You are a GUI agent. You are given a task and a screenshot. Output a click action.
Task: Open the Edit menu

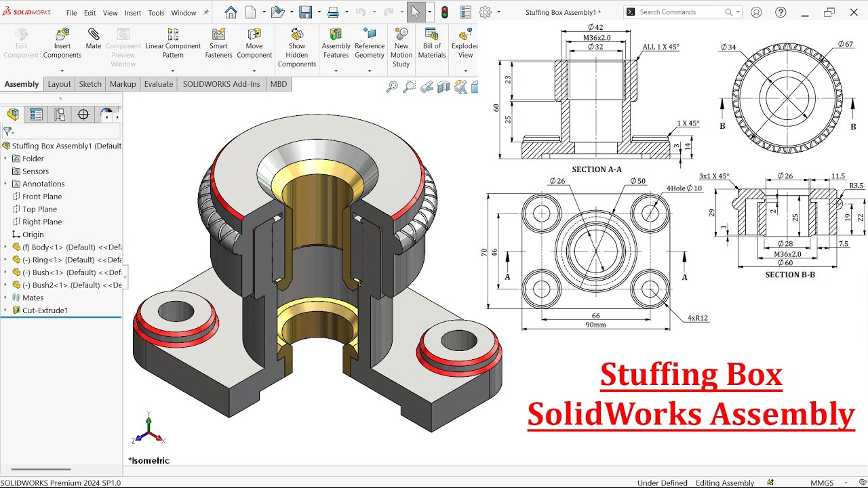(x=90, y=13)
